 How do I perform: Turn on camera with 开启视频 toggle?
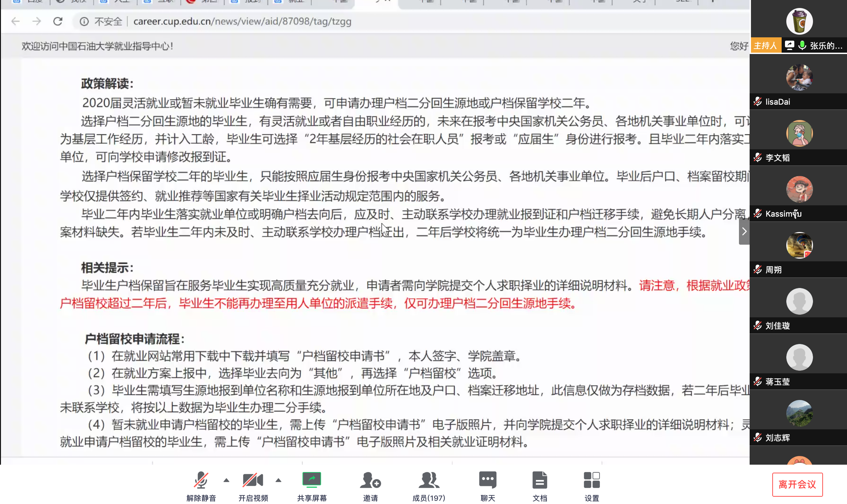(x=253, y=480)
